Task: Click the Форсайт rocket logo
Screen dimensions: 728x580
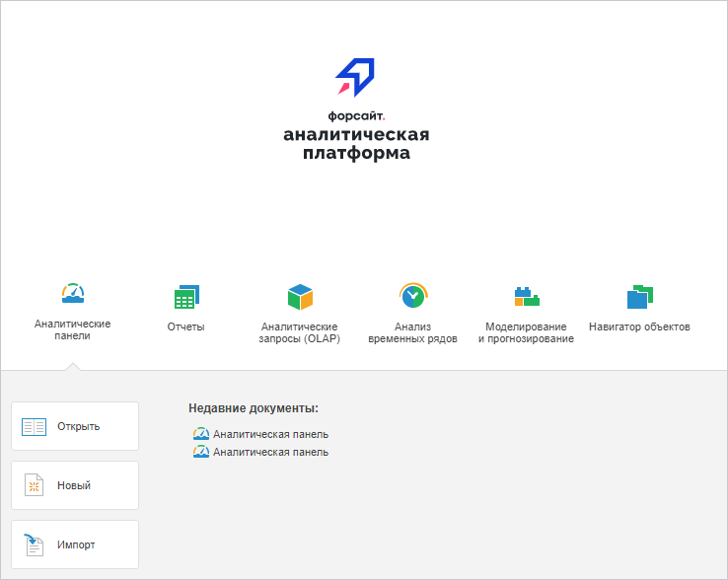Action: tap(356, 78)
